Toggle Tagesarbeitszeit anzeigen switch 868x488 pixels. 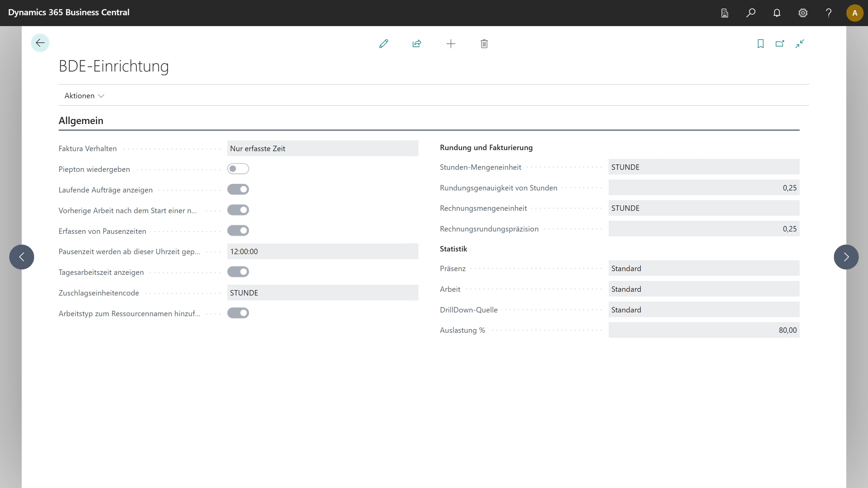238,272
